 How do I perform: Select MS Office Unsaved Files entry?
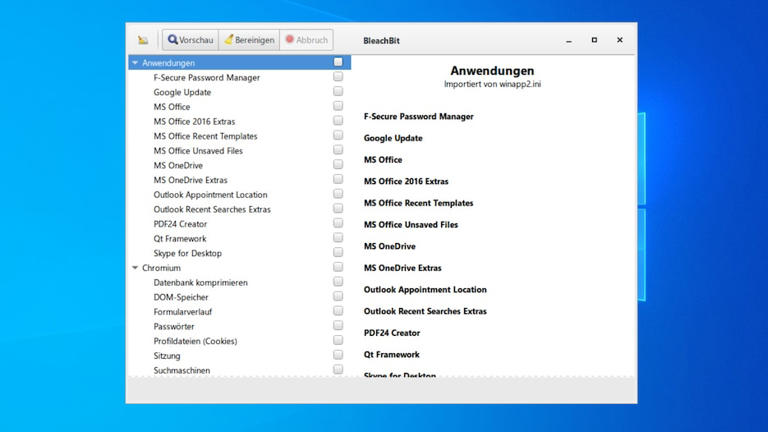click(x=198, y=151)
